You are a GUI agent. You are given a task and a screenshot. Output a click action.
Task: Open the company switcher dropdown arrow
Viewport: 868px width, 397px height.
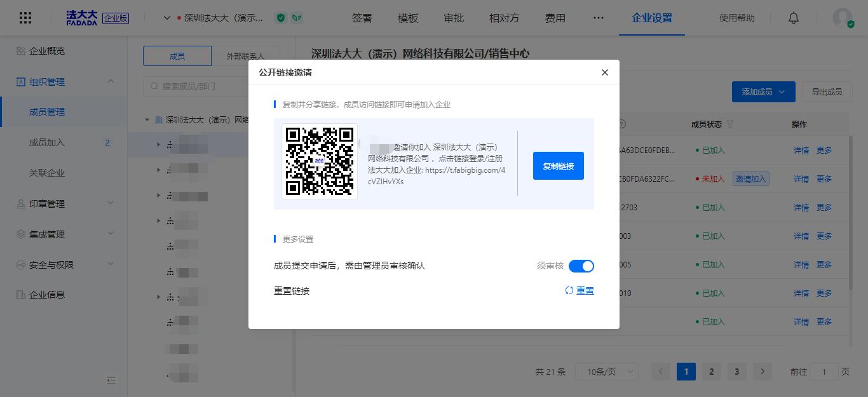167,18
